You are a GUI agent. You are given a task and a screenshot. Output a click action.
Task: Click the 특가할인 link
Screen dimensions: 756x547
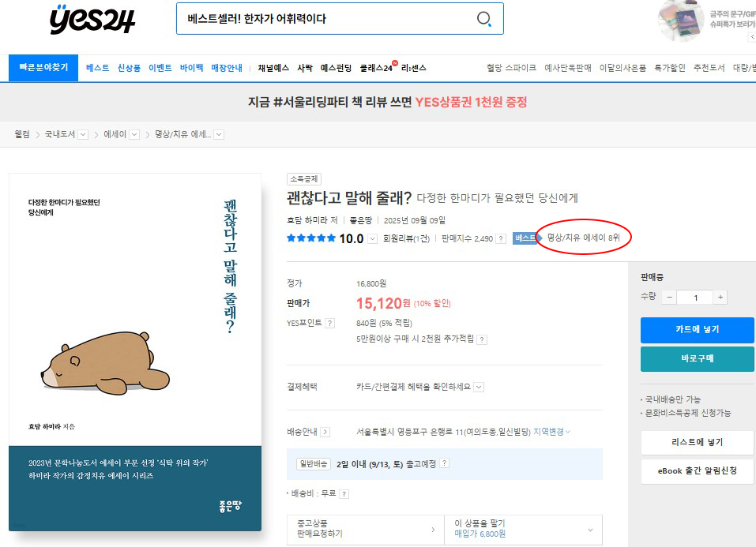[x=670, y=68]
